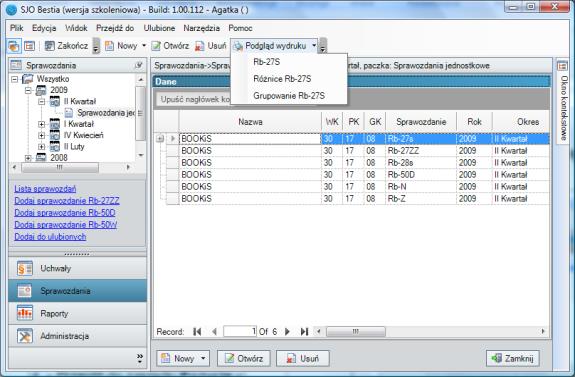Open the Widok menu
Viewport: 575px width, 377px height.
click(x=76, y=28)
